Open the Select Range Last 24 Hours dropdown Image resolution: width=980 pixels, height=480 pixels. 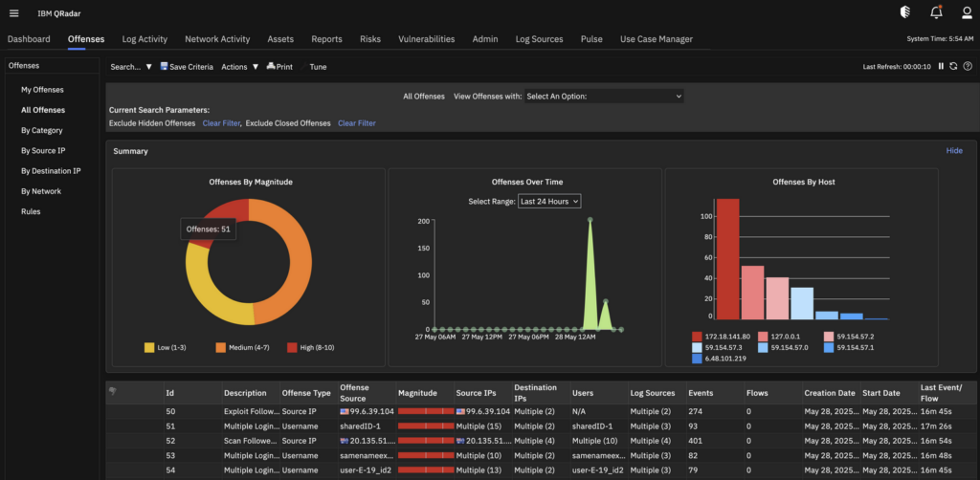coord(549,201)
